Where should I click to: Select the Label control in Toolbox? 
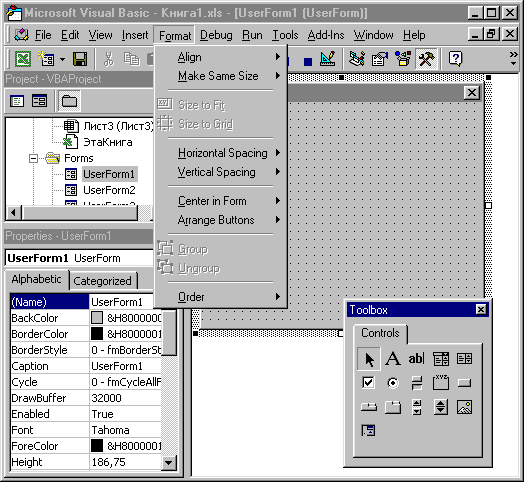(x=393, y=359)
